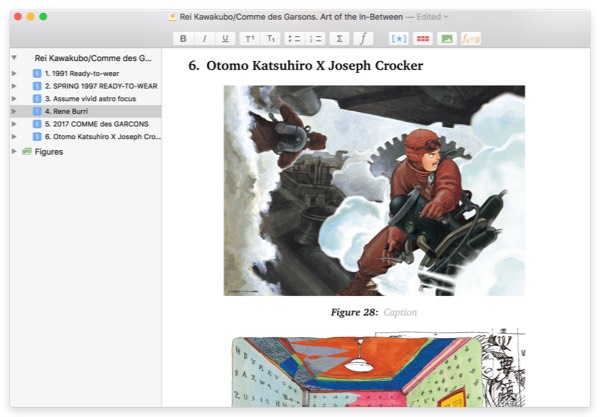Click section icon of 6. Otomo Katsuhiro
This screenshot has height=417, width=600.
tap(37, 137)
